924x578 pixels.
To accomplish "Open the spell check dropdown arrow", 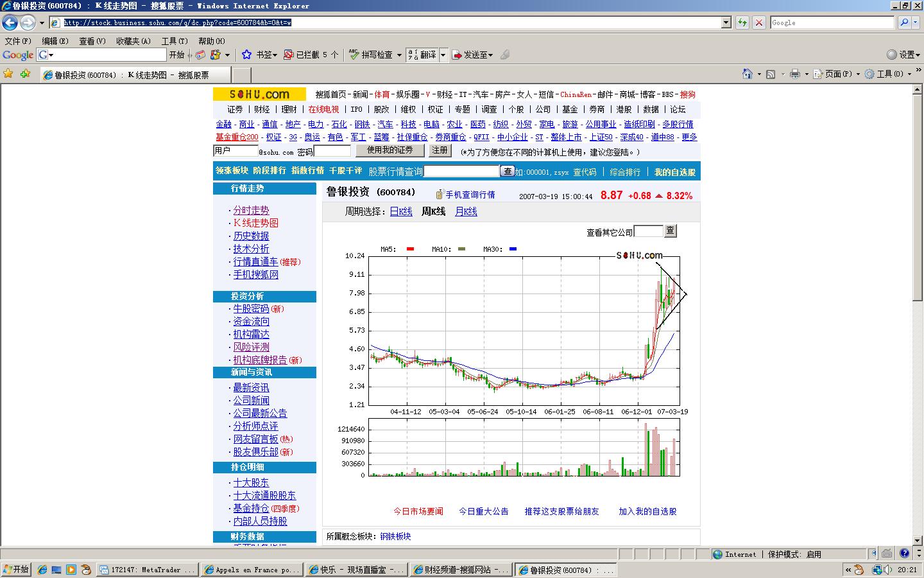I will (x=398, y=55).
